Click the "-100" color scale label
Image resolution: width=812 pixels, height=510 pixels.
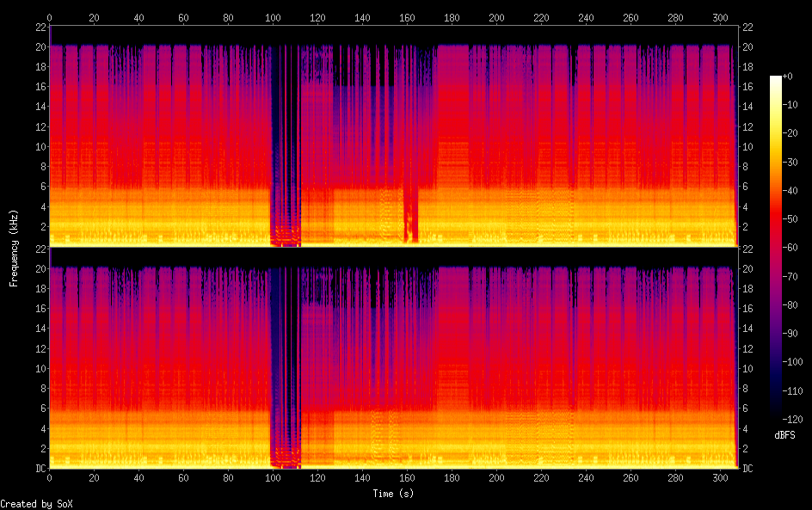(x=792, y=362)
